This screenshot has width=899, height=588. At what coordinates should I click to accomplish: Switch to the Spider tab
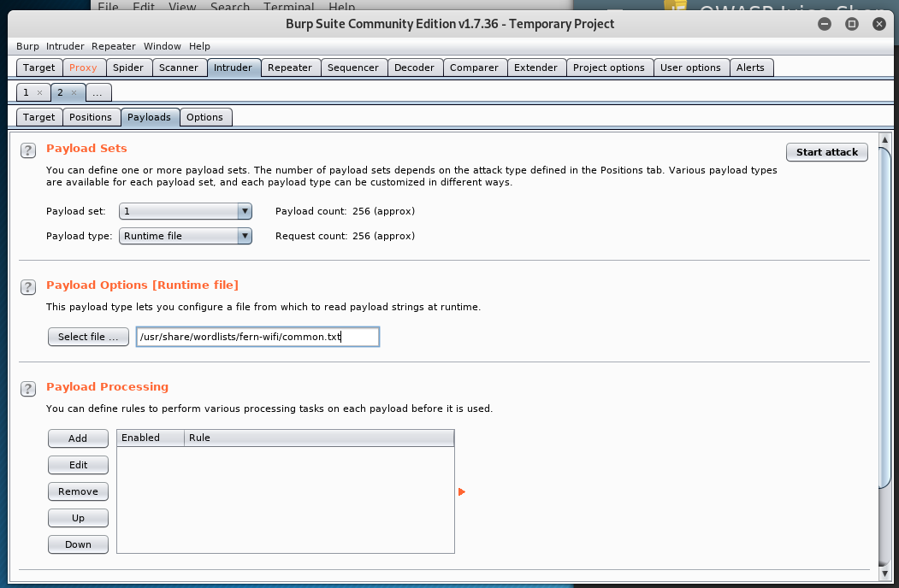(127, 68)
